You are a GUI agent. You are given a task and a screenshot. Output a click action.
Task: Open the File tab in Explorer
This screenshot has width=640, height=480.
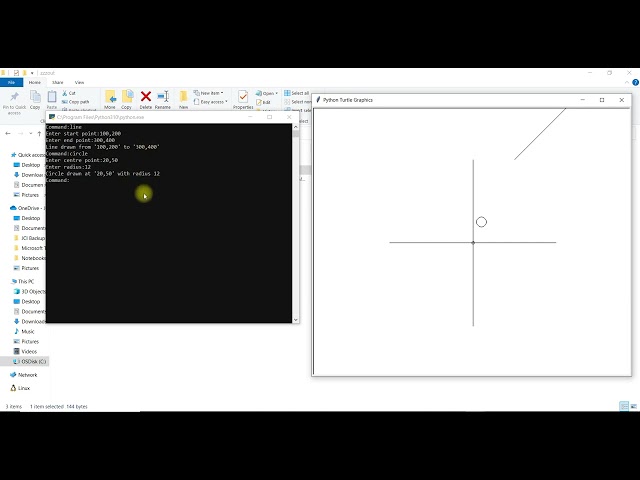(11, 82)
